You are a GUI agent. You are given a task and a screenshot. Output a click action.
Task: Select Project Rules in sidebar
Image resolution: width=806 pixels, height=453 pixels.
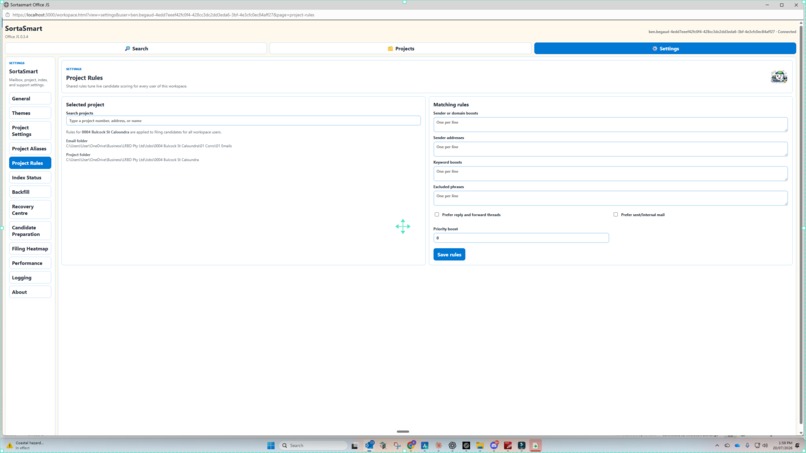pos(30,163)
